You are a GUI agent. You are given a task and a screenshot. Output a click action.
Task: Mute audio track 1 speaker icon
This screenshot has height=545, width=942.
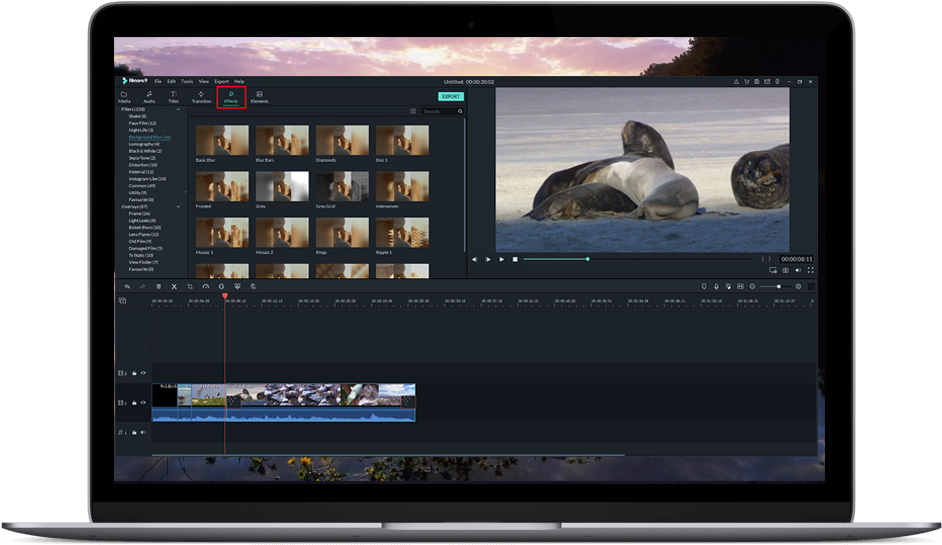(x=143, y=432)
